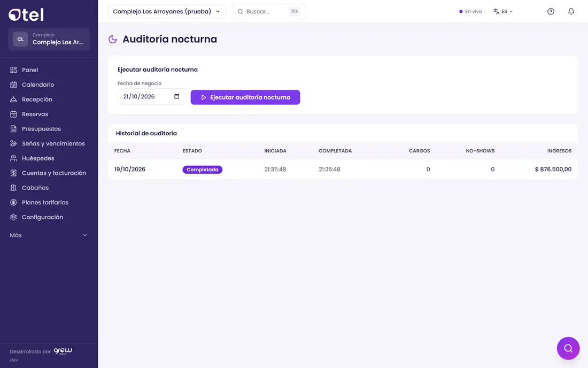Screen dimensions: 588x368
Task: Click the COMPLETADA column header
Action: [335, 151]
